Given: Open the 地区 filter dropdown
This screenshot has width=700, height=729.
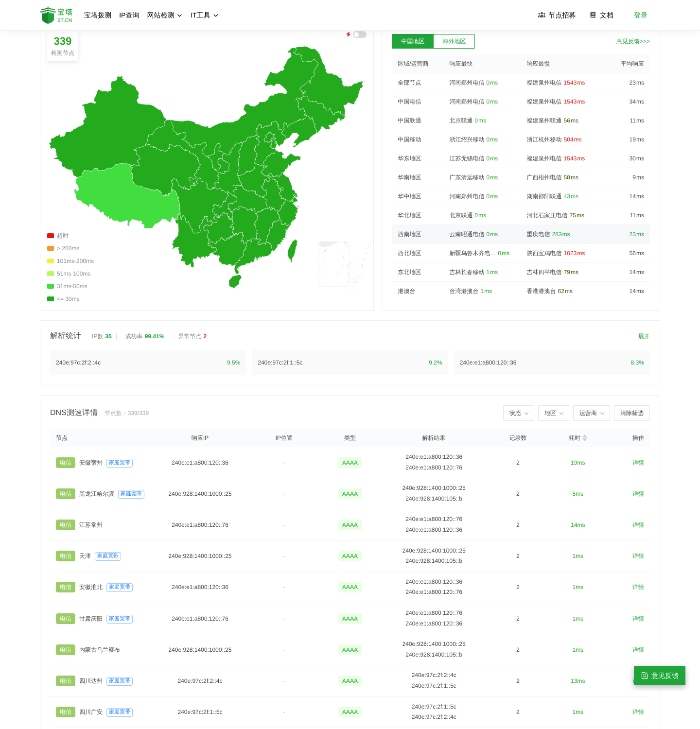Looking at the screenshot, I should 554,413.
